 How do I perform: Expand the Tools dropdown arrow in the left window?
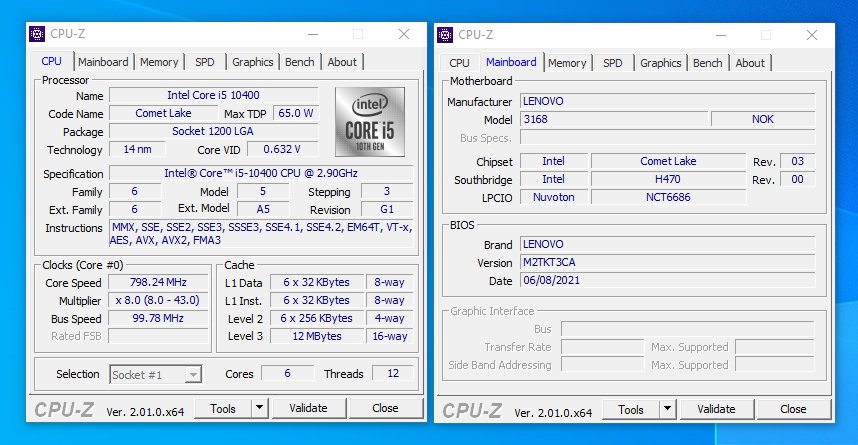click(x=259, y=408)
